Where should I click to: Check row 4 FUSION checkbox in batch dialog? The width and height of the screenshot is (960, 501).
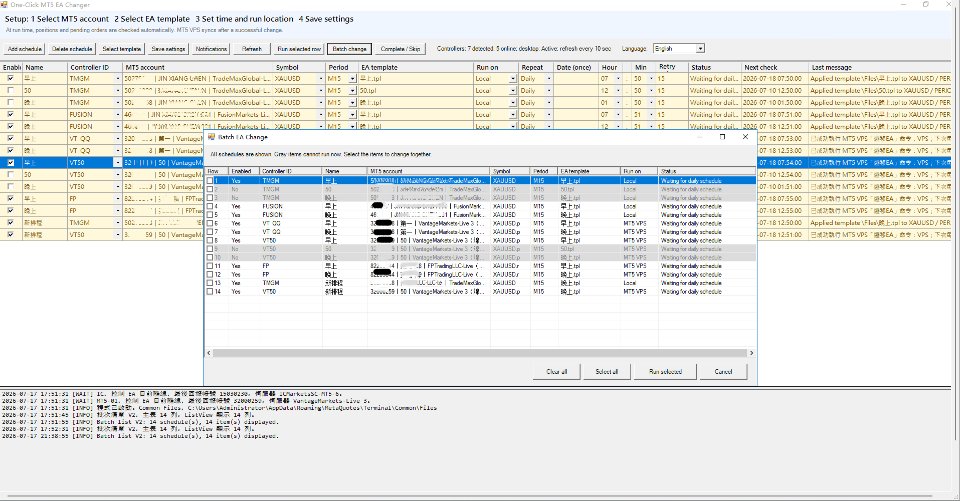click(210, 206)
